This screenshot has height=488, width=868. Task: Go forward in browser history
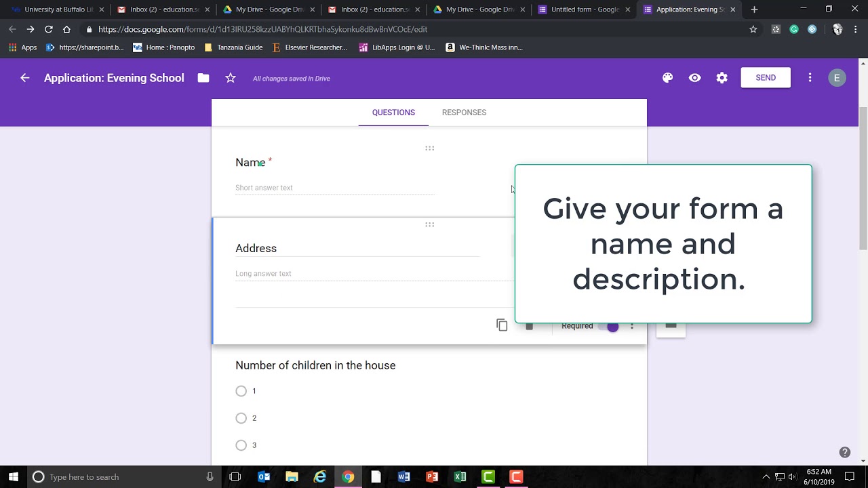coord(31,29)
